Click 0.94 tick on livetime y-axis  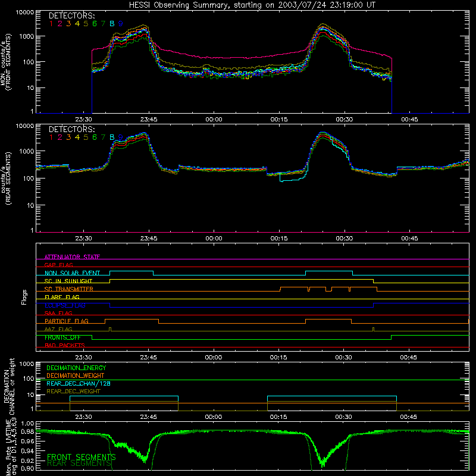pyautogui.click(x=27, y=451)
